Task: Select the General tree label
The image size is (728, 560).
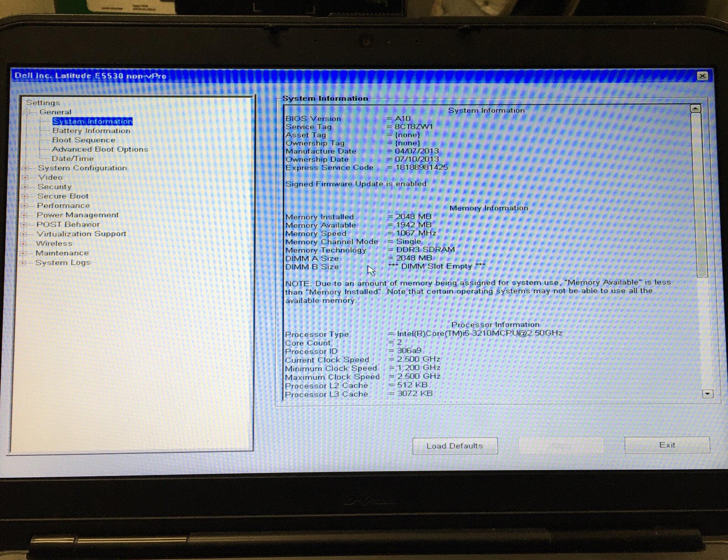Action: tap(55, 112)
